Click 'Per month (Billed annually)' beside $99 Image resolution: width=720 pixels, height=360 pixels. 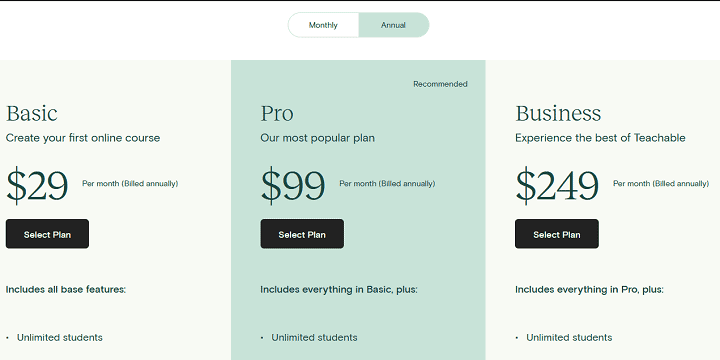click(387, 184)
